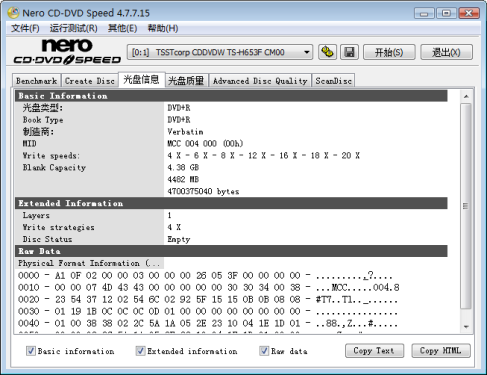Open the 其他(E) menu

(122, 28)
